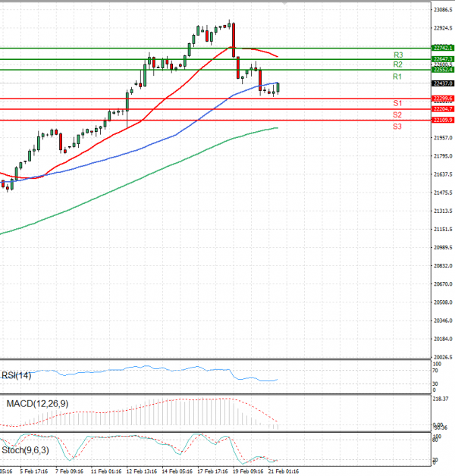Click the 11 Feb 01:16 time label
The width and height of the screenshot is (455, 476).
(x=106, y=471)
